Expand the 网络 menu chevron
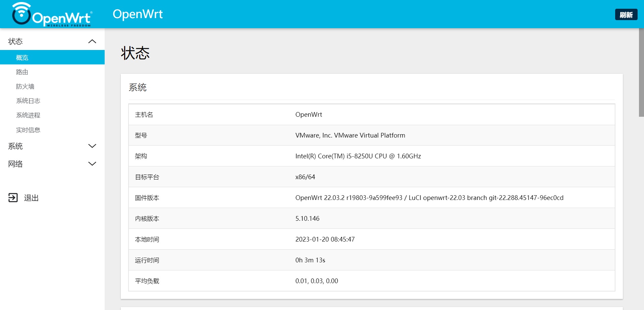 pyautogui.click(x=92, y=164)
